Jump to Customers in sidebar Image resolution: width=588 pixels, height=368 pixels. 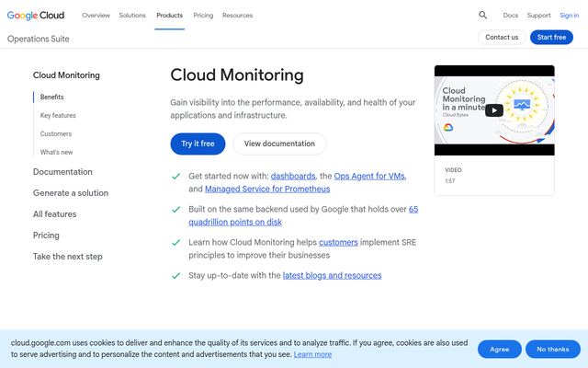coord(56,133)
